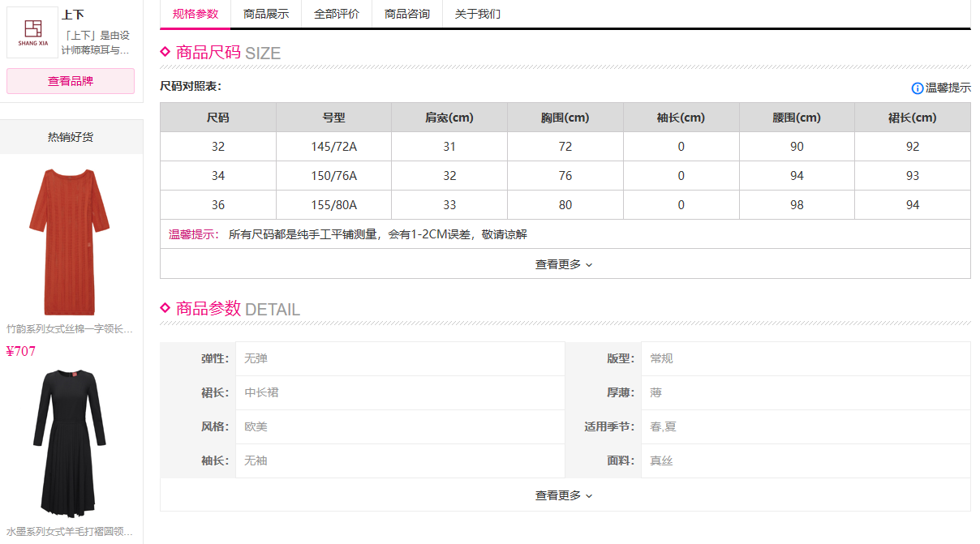Click the diamond icon beside 商品尺码

point(165,53)
